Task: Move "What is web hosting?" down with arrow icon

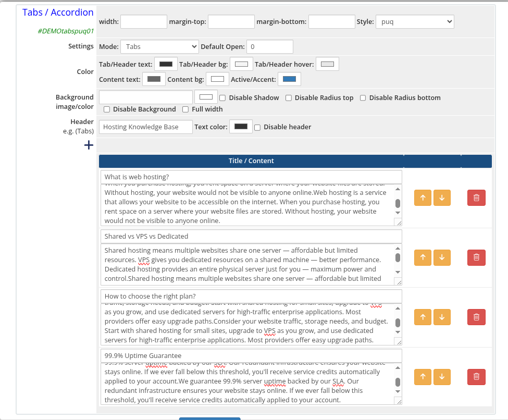Action: coord(442,197)
